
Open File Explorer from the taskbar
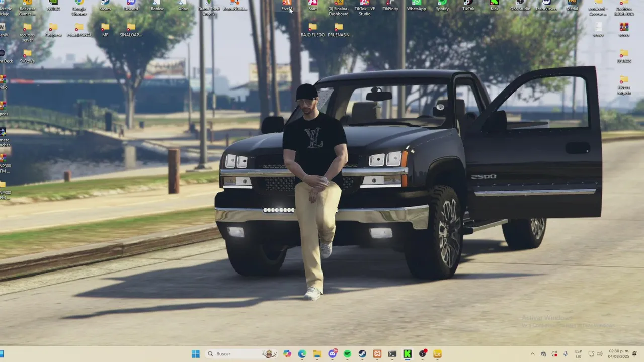point(317,354)
